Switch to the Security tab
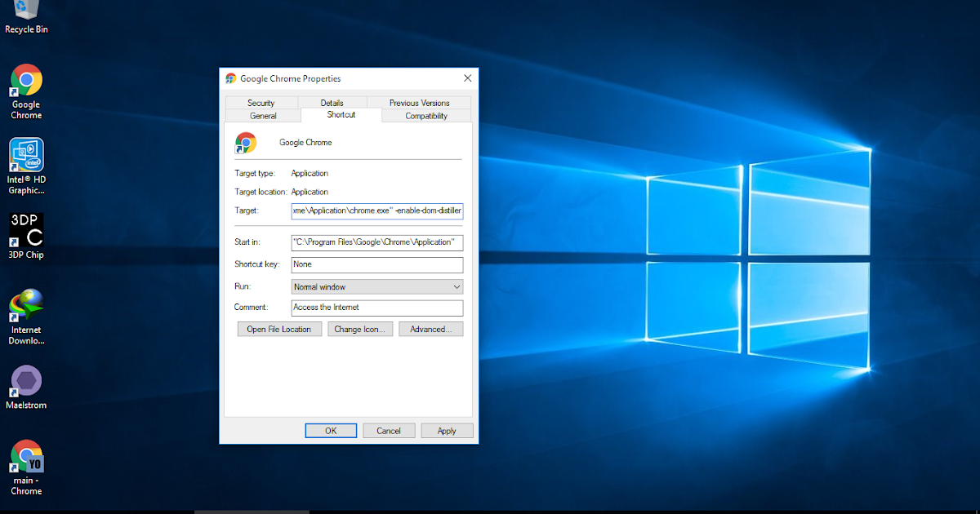 tap(261, 103)
